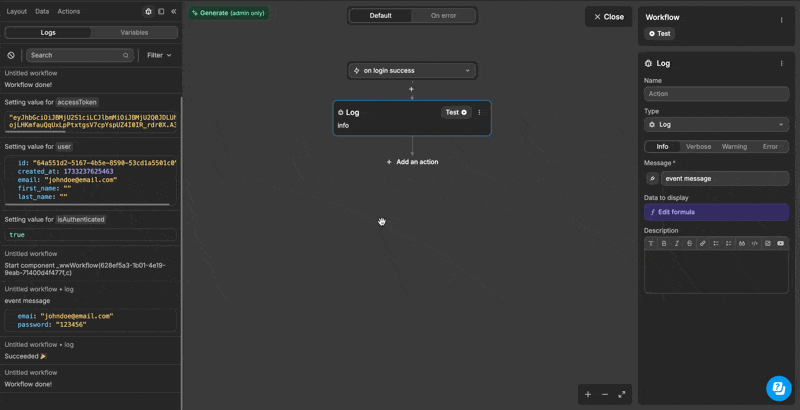Open Log action card three-dot menu

coord(479,112)
